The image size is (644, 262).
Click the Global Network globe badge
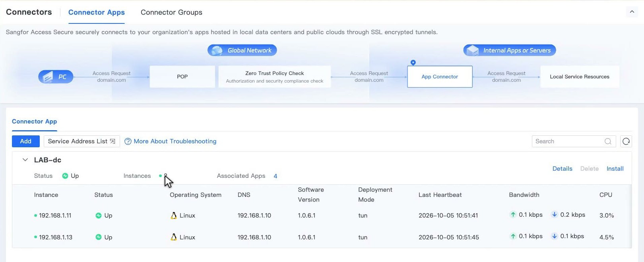242,50
